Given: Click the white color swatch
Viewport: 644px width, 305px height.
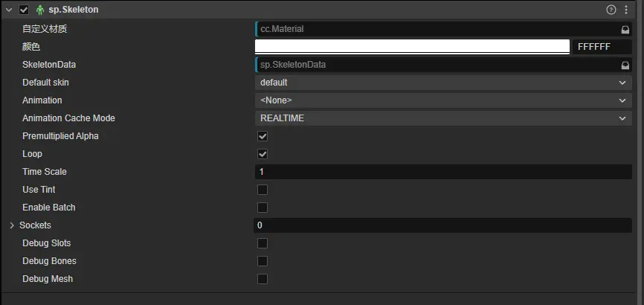Looking at the screenshot, I should (x=412, y=46).
